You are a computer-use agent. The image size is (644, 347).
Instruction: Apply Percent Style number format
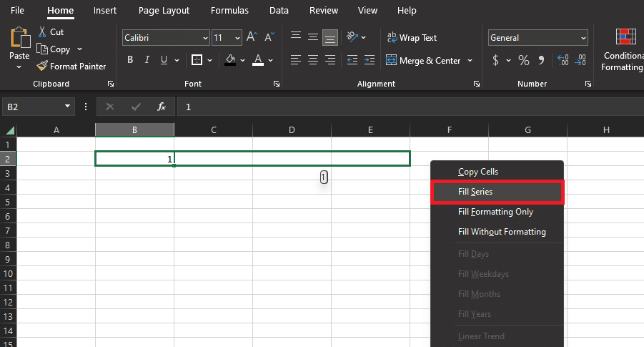pyautogui.click(x=524, y=61)
